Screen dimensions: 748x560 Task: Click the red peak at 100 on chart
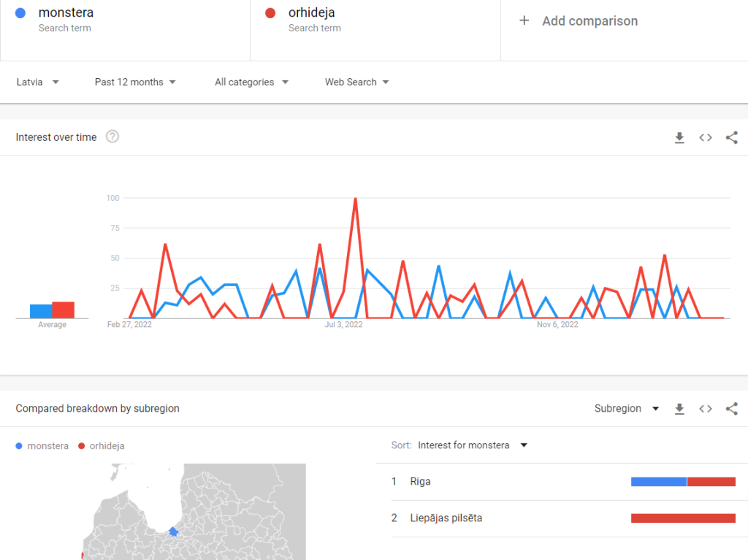click(x=355, y=199)
